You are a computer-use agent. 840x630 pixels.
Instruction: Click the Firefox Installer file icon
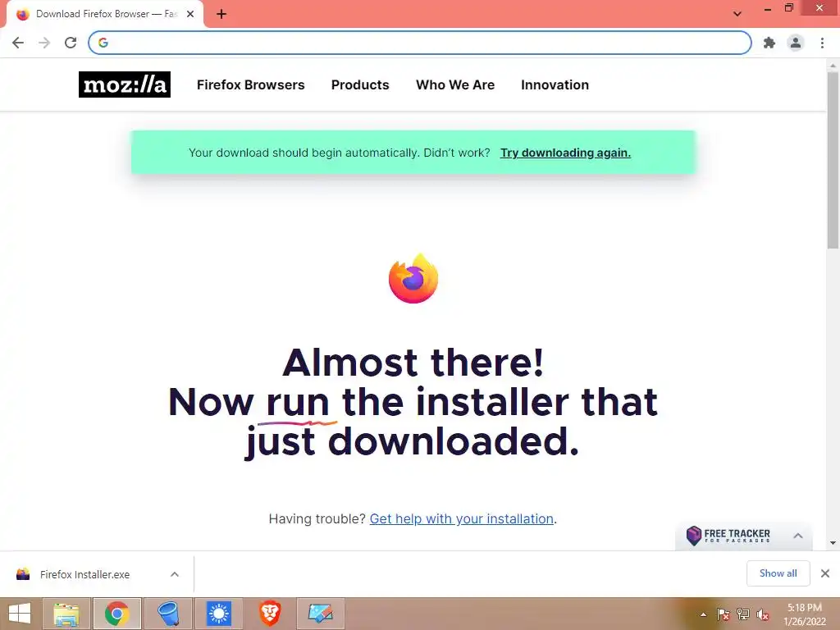(23, 574)
